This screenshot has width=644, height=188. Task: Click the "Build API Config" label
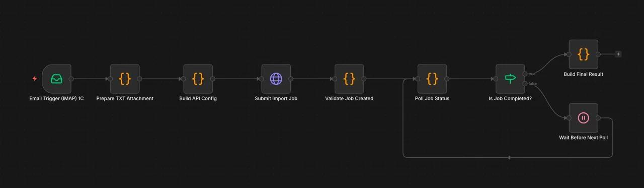tap(198, 98)
